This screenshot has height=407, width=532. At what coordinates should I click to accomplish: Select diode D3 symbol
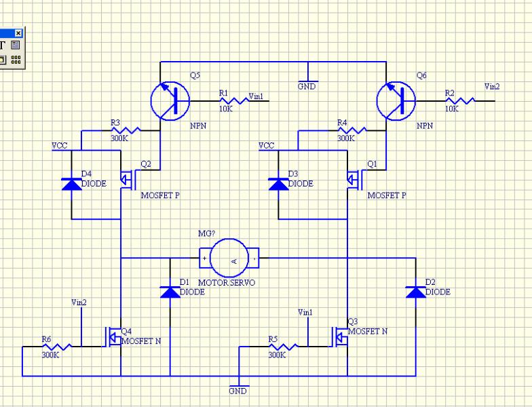(x=278, y=184)
